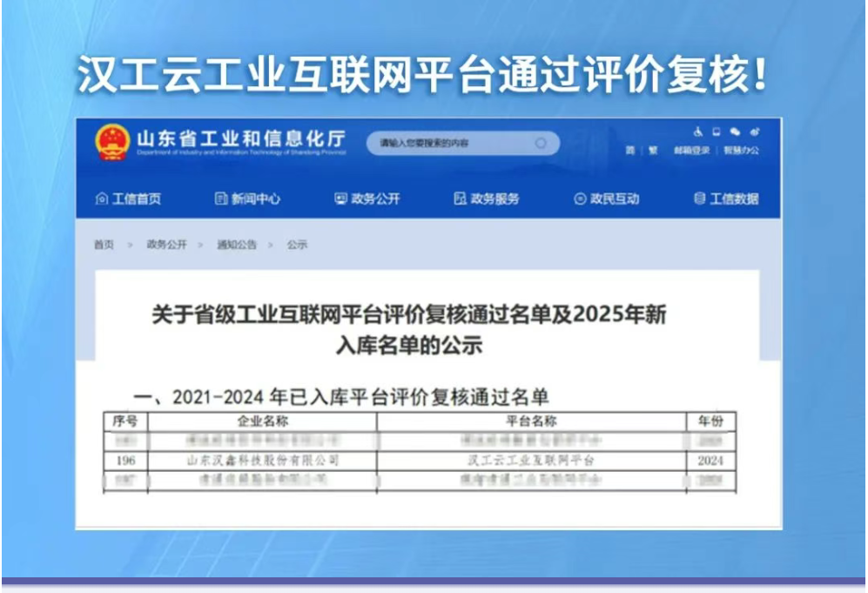Switch to simplified Chinese with 简 toggle
The width and height of the screenshot is (868, 593).
(x=629, y=148)
